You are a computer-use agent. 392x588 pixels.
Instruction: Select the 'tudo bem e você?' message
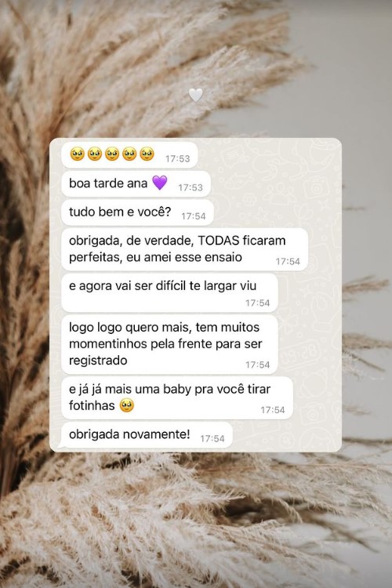click(137, 212)
